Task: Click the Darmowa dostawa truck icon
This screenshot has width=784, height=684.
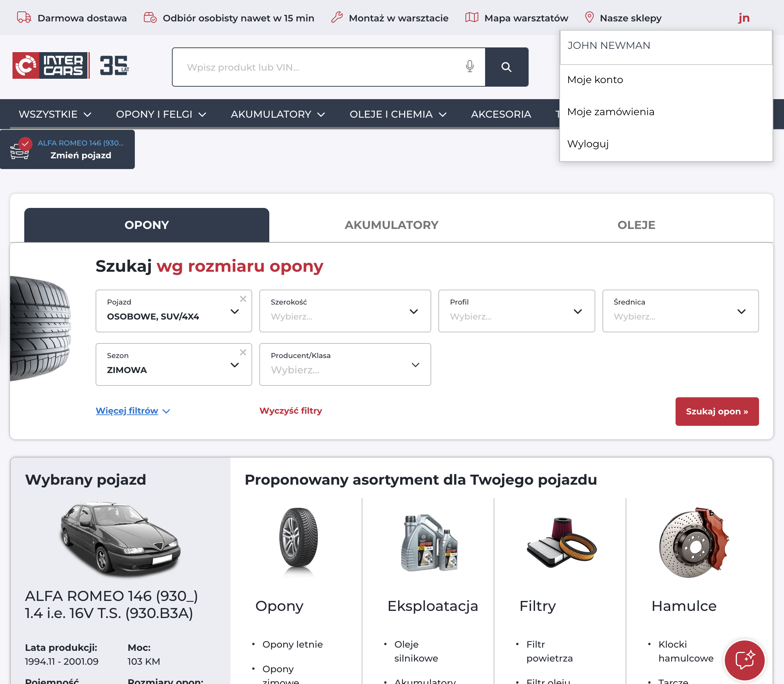Action: (x=24, y=17)
